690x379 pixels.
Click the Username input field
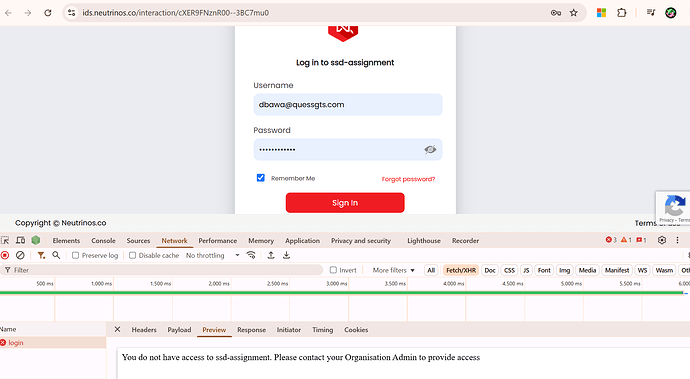(x=348, y=104)
